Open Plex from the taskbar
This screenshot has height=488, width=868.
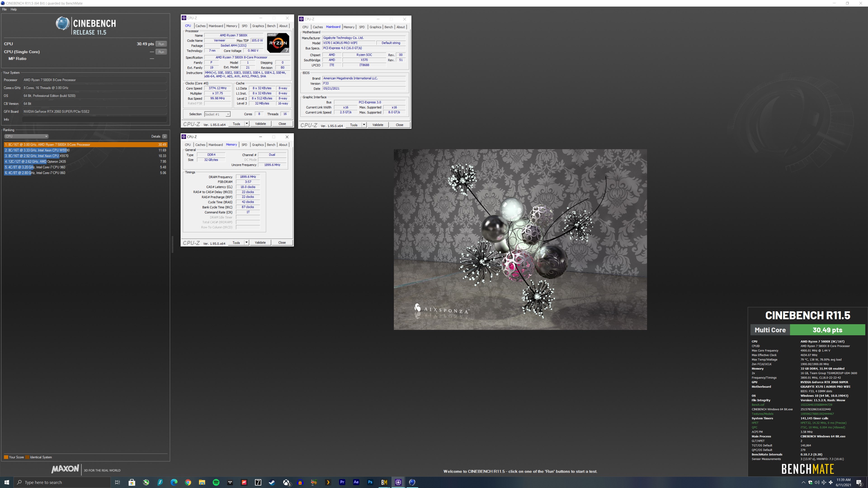coord(328,482)
